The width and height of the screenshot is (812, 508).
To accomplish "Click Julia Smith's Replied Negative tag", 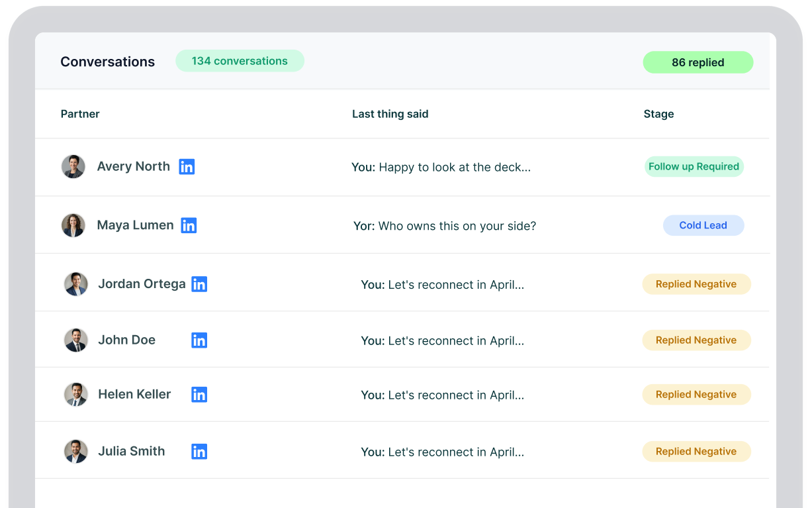I will [696, 452].
